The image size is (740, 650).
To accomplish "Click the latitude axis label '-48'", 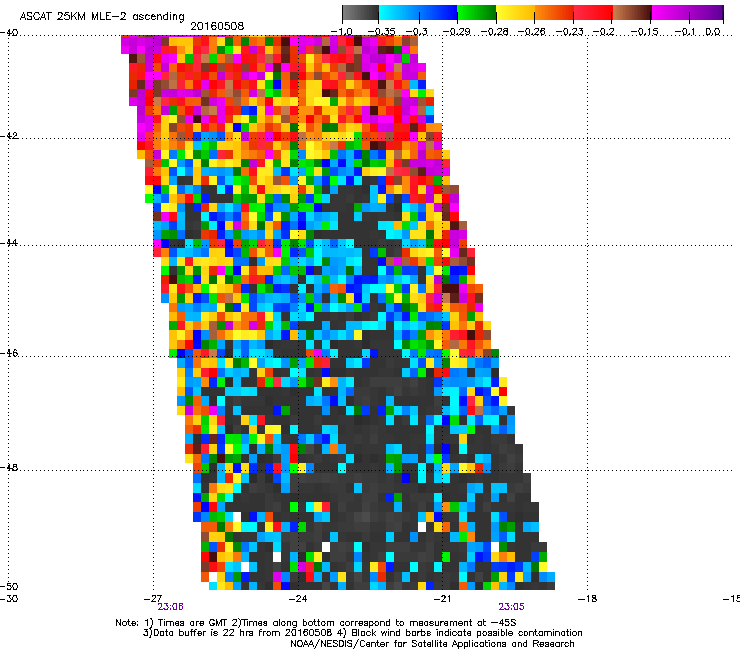I will 9,467.
